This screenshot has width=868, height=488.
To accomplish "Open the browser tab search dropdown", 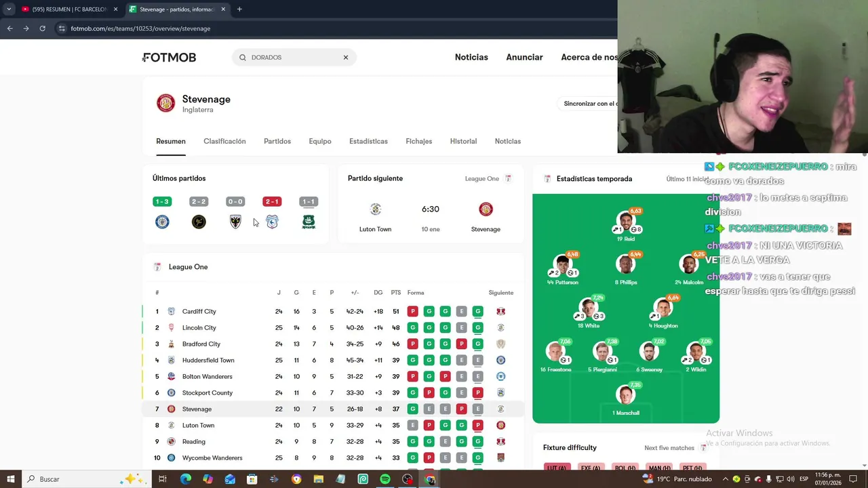I will 9,9.
